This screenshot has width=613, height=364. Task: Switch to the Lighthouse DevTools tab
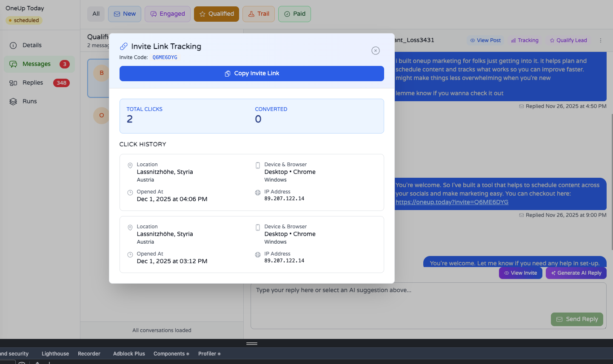click(x=55, y=353)
